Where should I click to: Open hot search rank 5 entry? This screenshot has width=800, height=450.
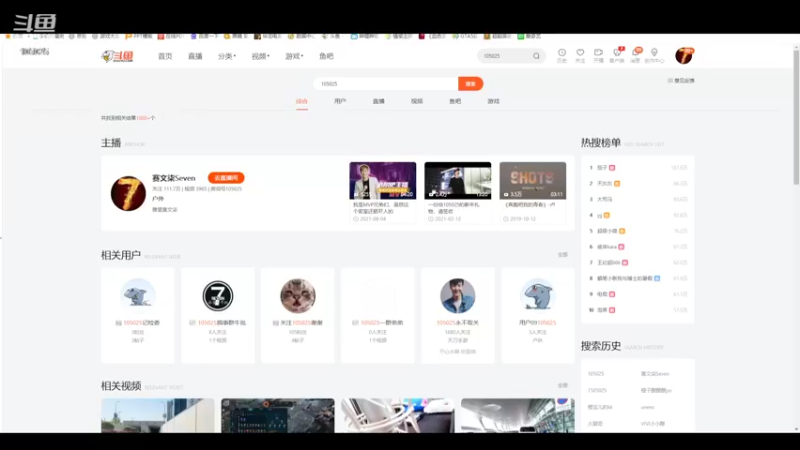coord(607,231)
